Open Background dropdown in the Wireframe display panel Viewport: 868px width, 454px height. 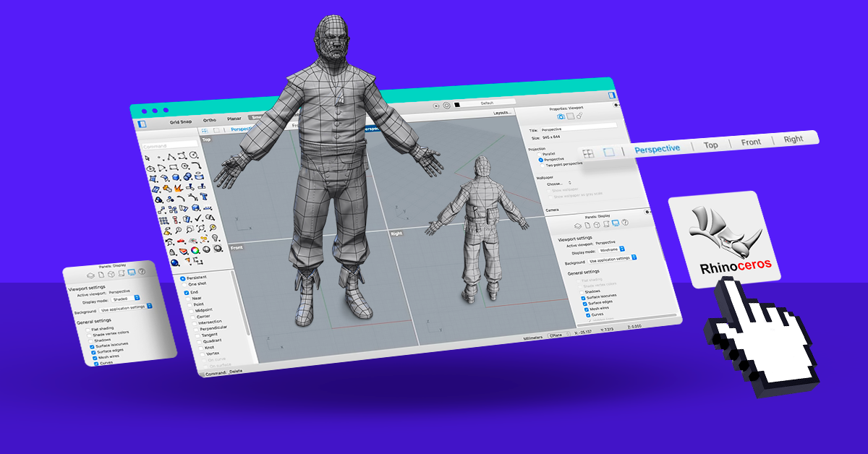613,258
